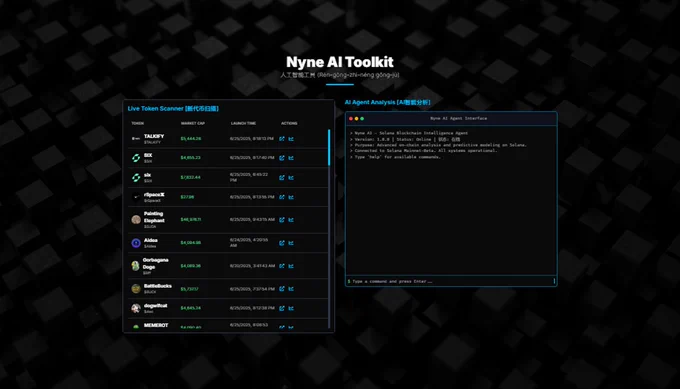The height and width of the screenshot is (389, 680).
Task: Open external link for uppercase SIX token
Action: 282,158
